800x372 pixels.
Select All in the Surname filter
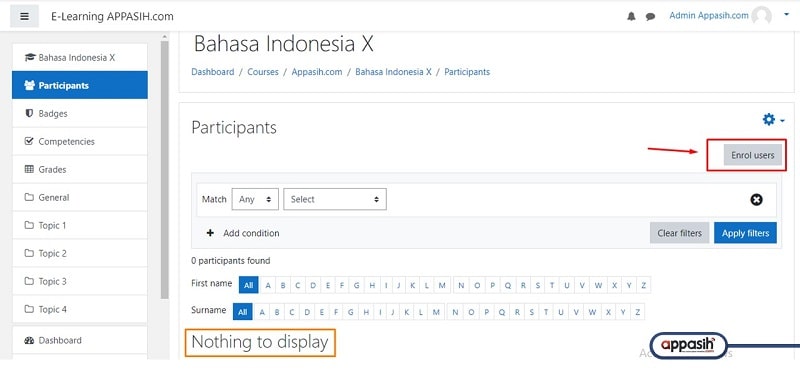pos(242,312)
